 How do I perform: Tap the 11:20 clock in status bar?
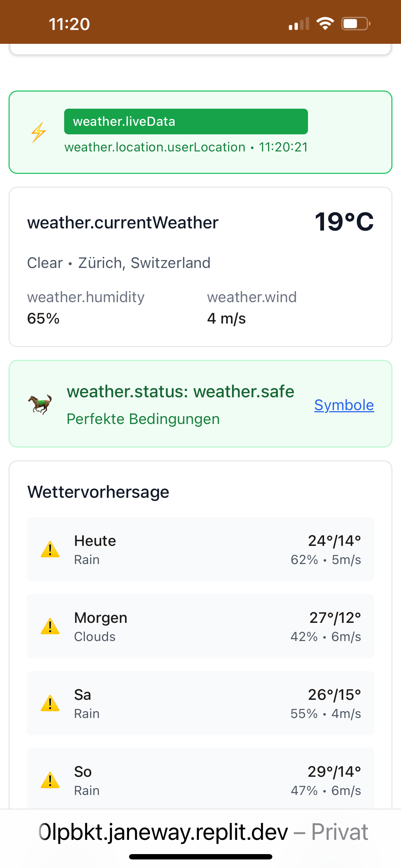pyautogui.click(x=69, y=24)
